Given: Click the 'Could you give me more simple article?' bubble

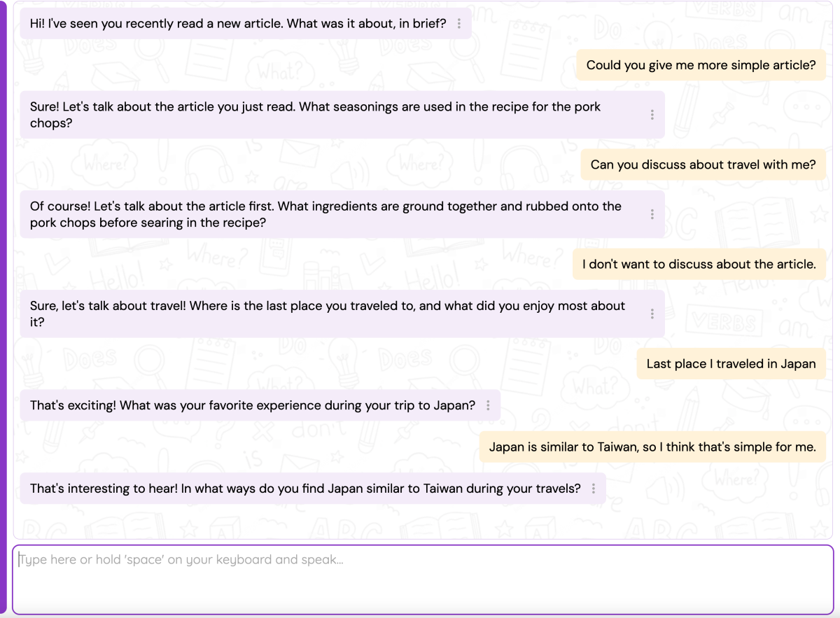Looking at the screenshot, I should coord(701,65).
